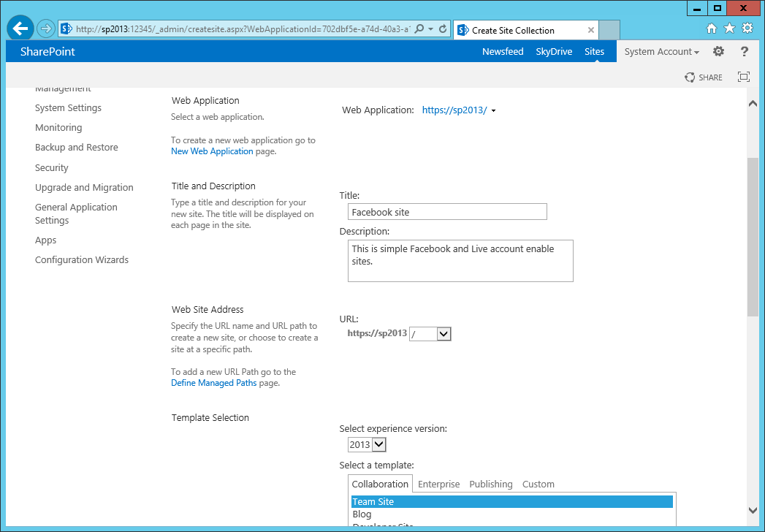Open Internet Explorer tools gear icon
The image size is (765, 532).
click(747, 28)
